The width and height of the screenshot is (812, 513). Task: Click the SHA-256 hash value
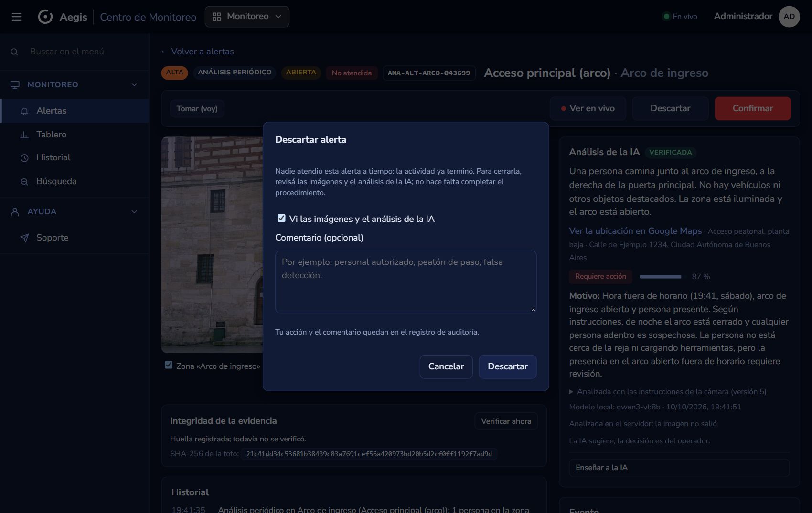(369, 454)
